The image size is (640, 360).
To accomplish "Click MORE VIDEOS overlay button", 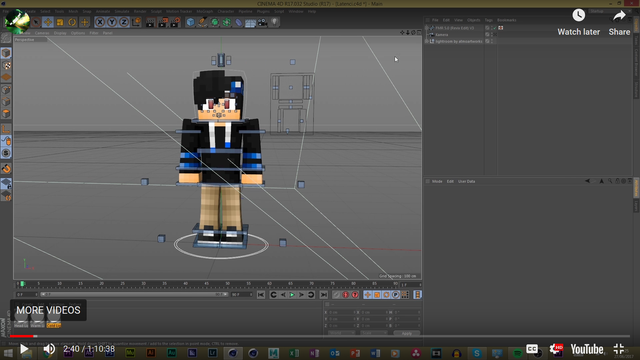I will (x=48, y=310).
